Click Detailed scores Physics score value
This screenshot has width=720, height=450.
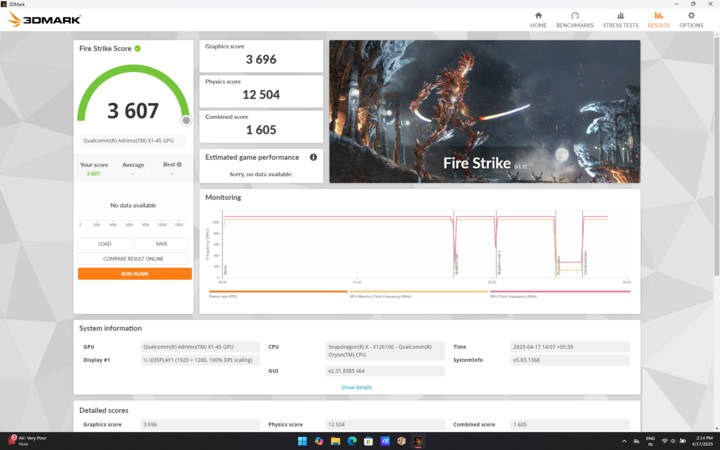(x=385, y=425)
